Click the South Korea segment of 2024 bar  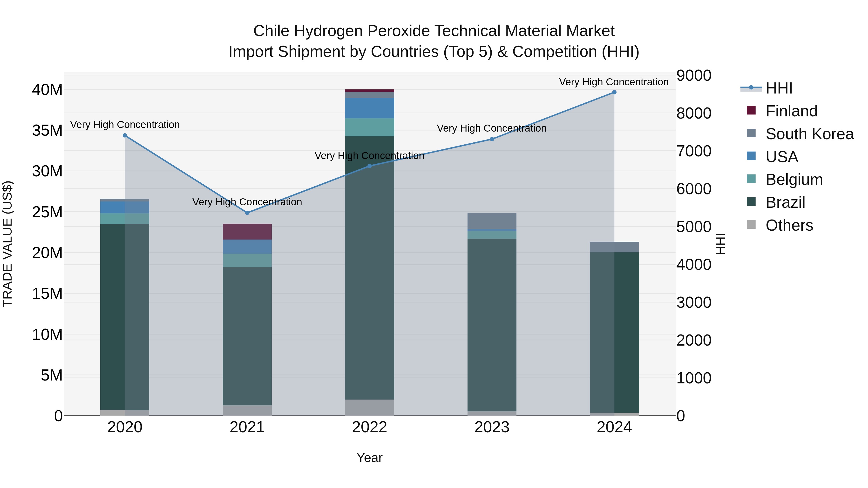point(614,247)
